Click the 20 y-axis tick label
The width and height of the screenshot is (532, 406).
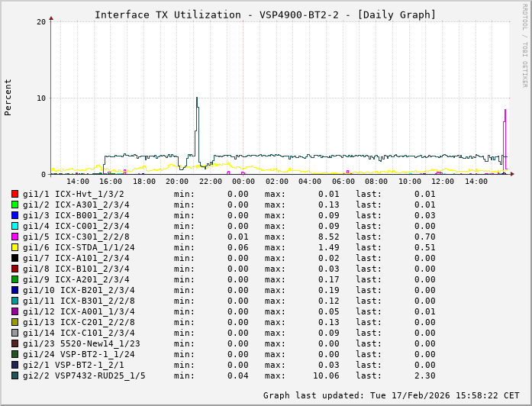[41, 22]
